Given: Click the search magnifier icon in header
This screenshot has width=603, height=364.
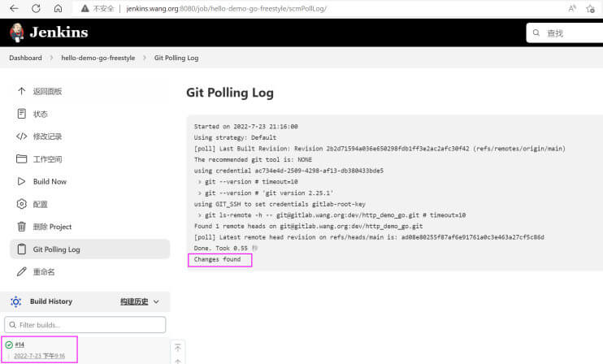Looking at the screenshot, I should click(x=536, y=33).
